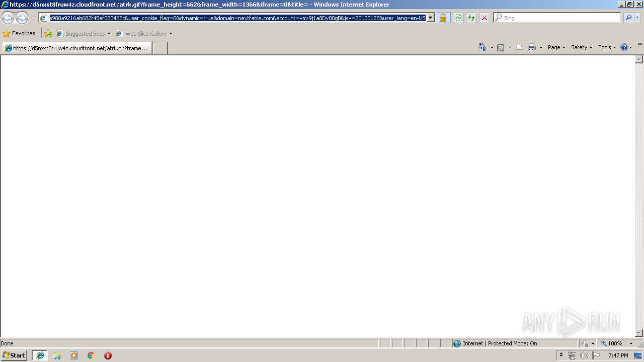Go back with the Back arrow button

(x=8, y=18)
